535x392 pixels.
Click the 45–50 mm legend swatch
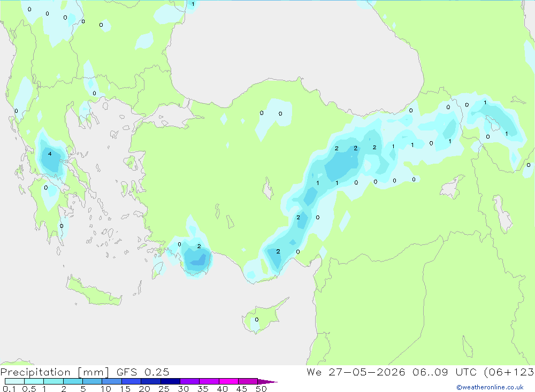248,381
